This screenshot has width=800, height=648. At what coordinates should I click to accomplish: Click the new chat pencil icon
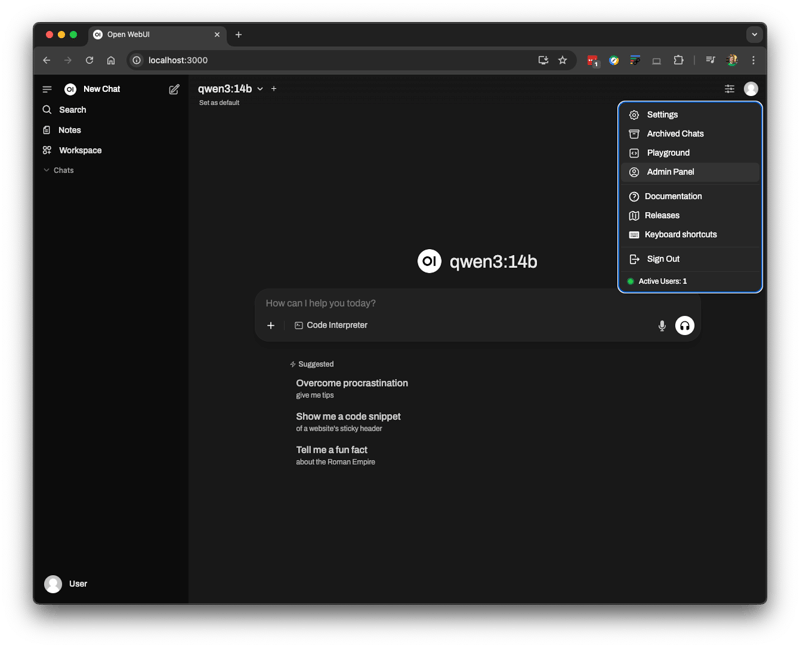coord(174,89)
